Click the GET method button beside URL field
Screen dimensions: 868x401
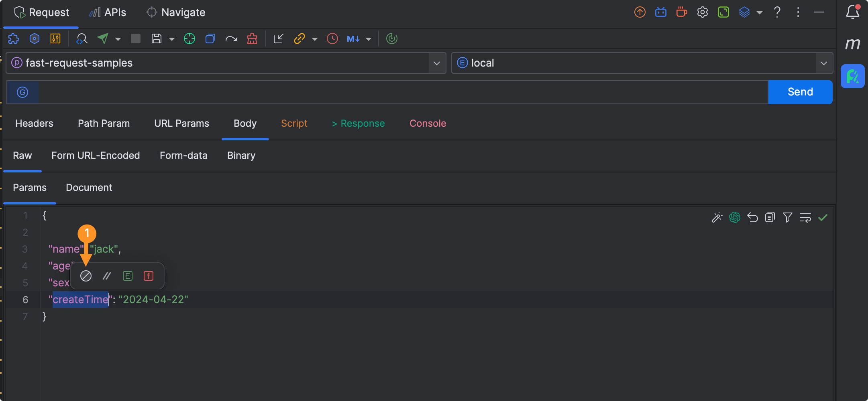[22, 93]
